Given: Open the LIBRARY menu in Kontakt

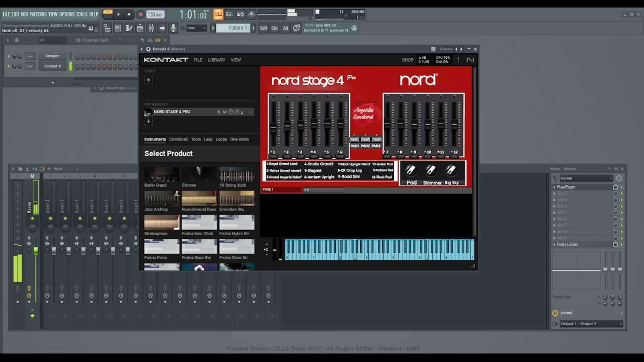Looking at the screenshot, I should pyautogui.click(x=217, y=60).
